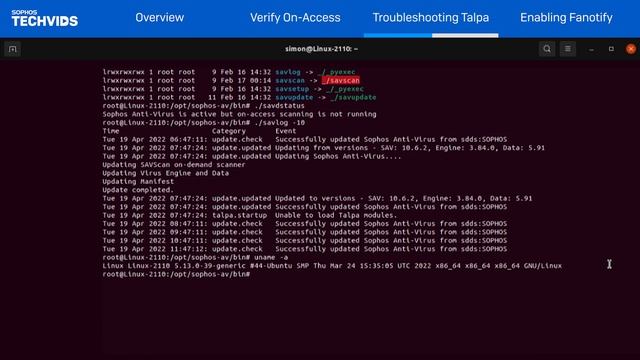Click the savsetup symlink name
Image resolution: width=640 pixels, height=360 pixels.
(292, 89)
